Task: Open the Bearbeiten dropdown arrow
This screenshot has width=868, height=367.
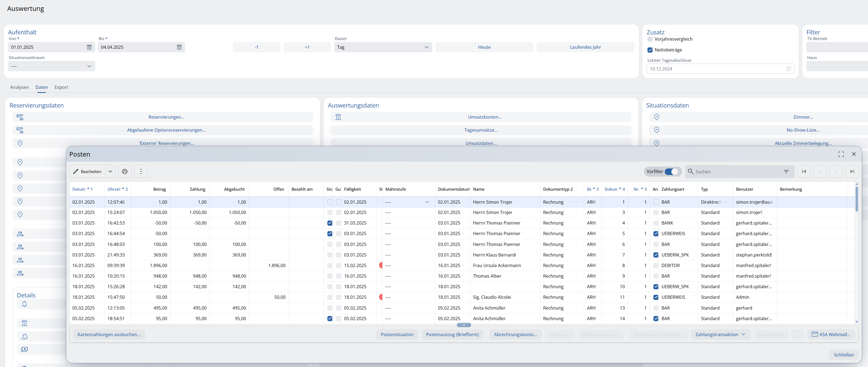Action: pos(110,171)
